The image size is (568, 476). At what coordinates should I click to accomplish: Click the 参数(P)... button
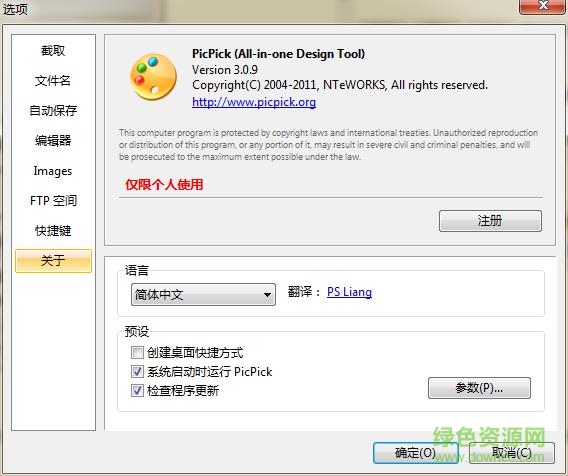(479, 388)
